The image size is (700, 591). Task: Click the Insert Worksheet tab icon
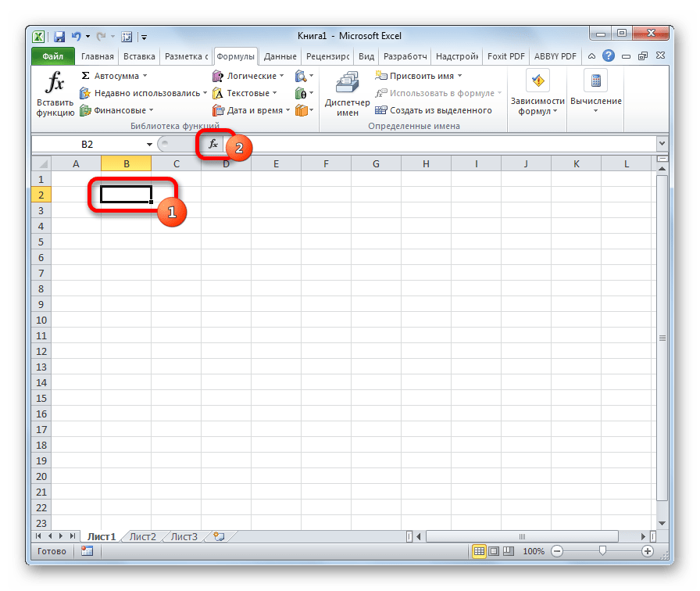click(x=219, y=536)
